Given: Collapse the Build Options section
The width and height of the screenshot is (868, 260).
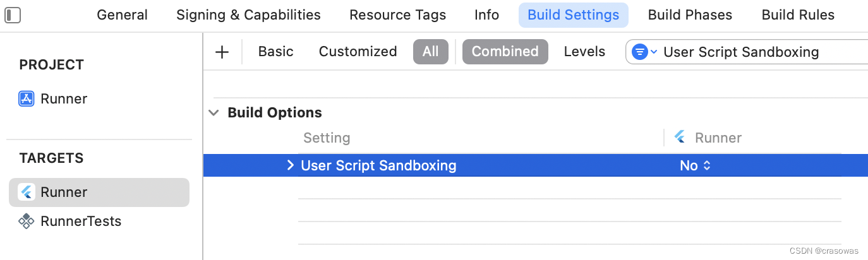Looking at the screenshot, I should (215, 113).
